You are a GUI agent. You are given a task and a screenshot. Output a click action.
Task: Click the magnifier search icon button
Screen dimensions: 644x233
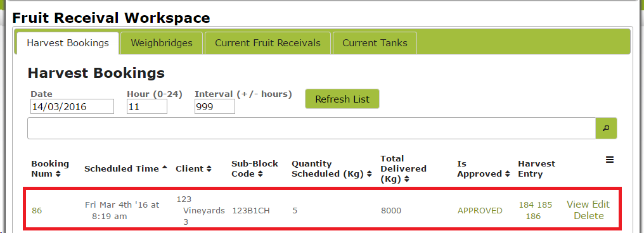606,129
